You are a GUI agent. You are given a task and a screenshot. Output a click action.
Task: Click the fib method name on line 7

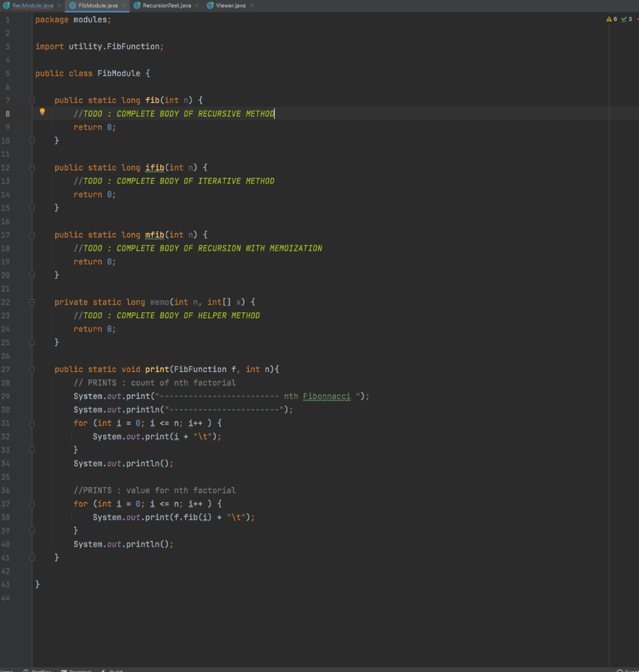click(x=152, y=100)
